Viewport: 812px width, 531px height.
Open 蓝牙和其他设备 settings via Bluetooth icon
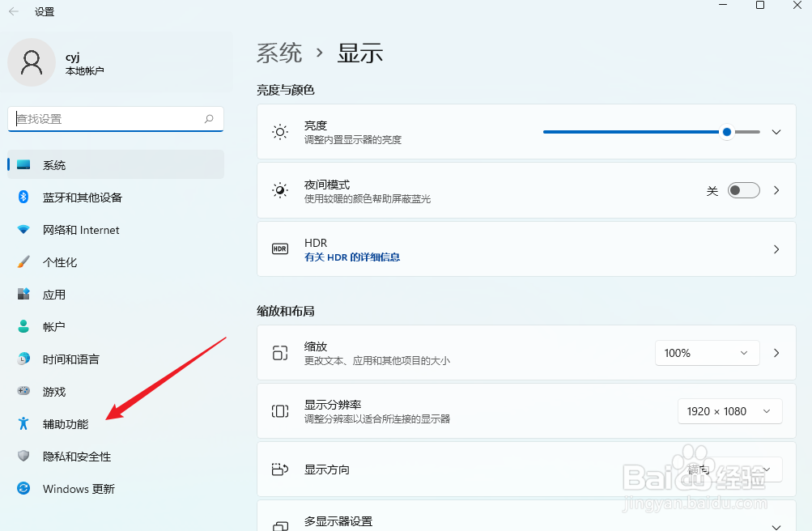pos(23,197)
